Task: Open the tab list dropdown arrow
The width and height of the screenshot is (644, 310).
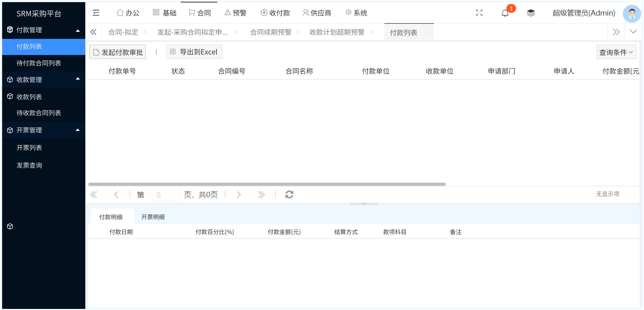Action: click(x=633, y=32)
